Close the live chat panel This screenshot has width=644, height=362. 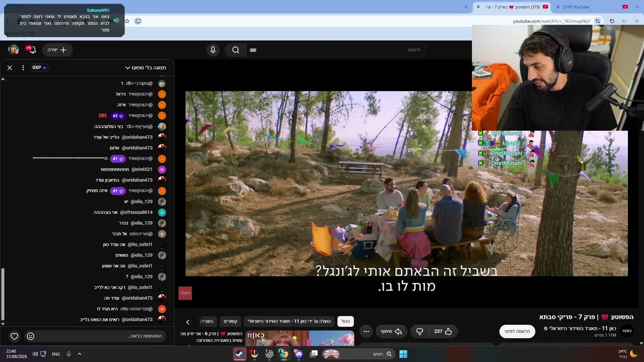(x=10, y=67)
